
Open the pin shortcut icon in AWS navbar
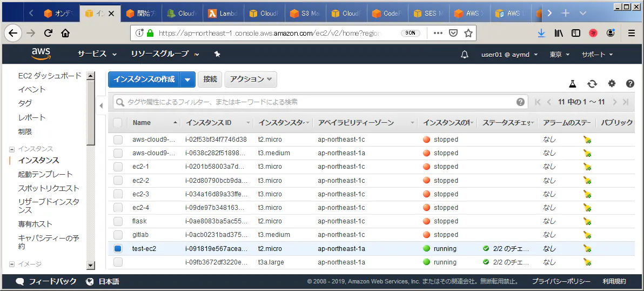click(x=217, y=54)
